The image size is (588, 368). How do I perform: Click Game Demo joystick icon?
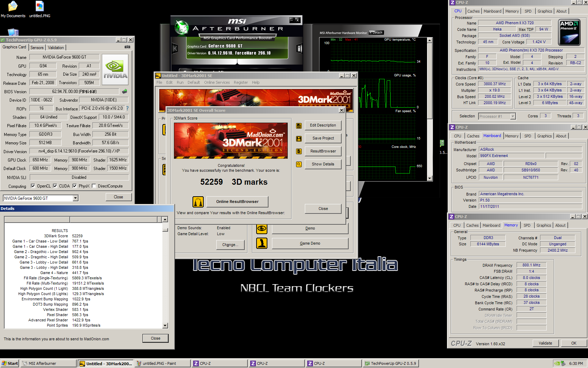tap(262, 243)
